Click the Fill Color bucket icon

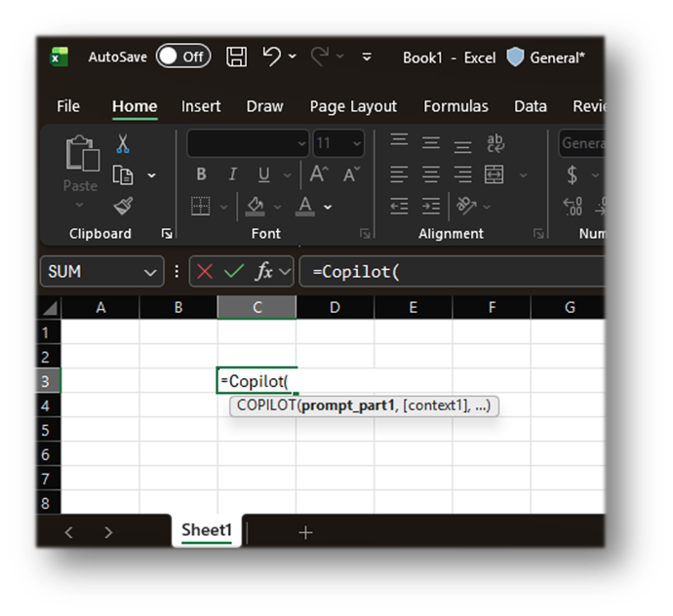[x=255, y=207]
